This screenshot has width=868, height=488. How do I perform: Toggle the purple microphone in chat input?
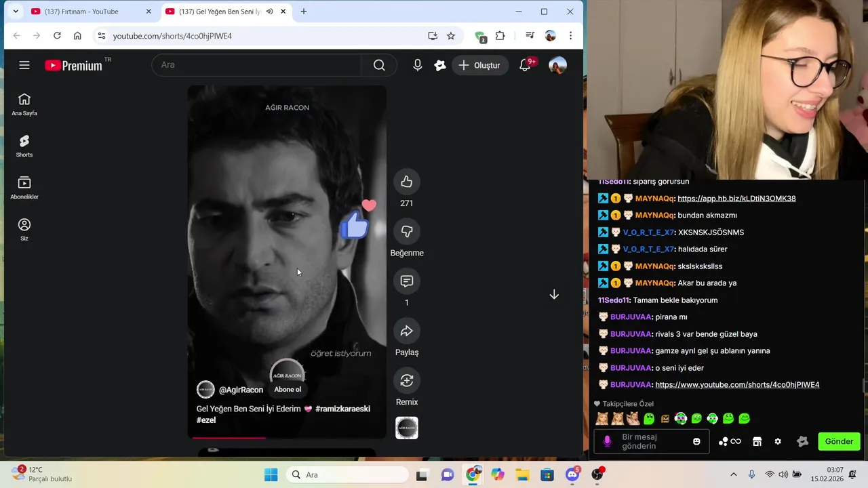(x=607, y=442)
